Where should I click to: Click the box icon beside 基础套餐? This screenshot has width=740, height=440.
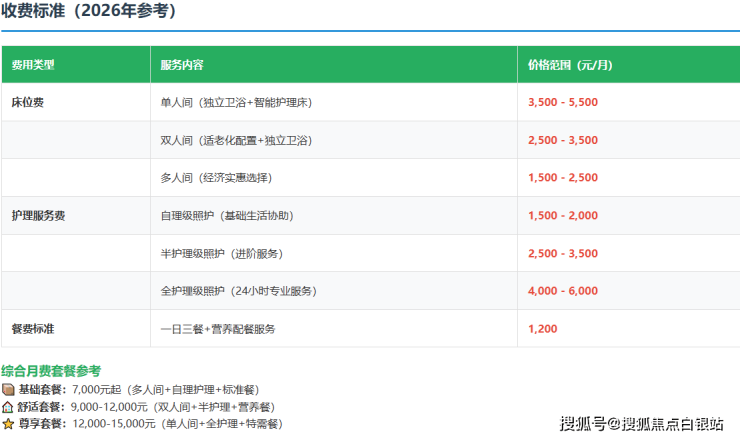[x=8, y=389]
